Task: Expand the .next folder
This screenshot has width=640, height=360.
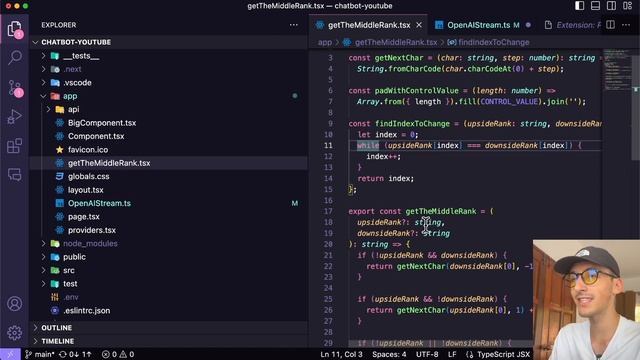Action: 168,69
